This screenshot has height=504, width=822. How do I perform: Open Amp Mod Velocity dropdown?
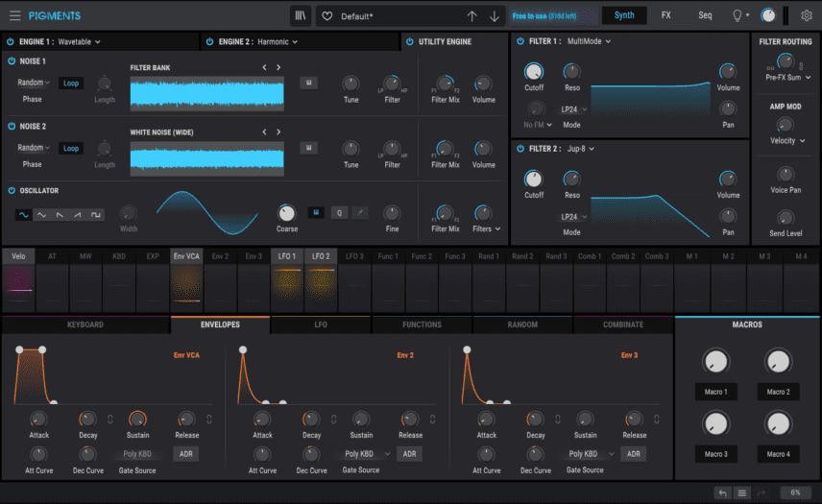[787, 140]
